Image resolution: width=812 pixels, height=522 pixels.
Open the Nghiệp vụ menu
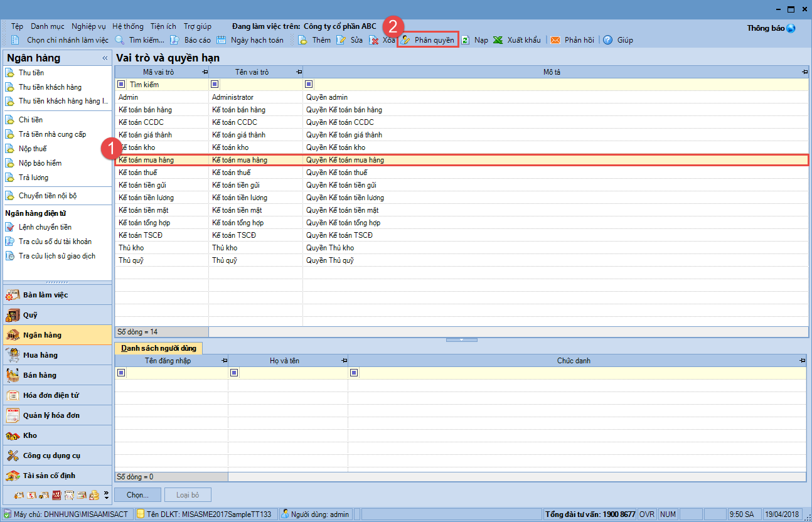88,26
